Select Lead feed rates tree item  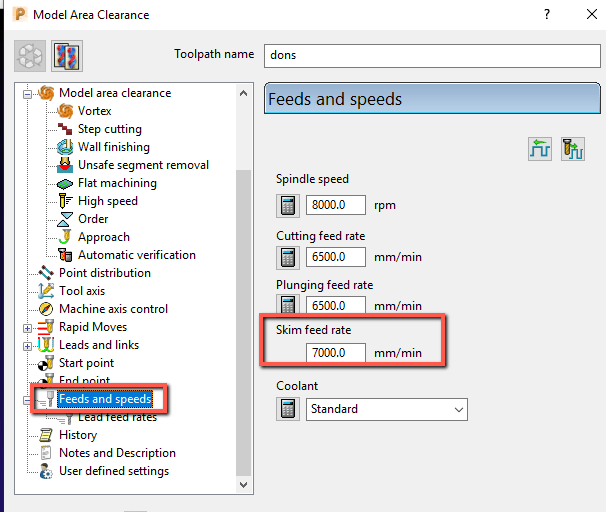[117, 417]
